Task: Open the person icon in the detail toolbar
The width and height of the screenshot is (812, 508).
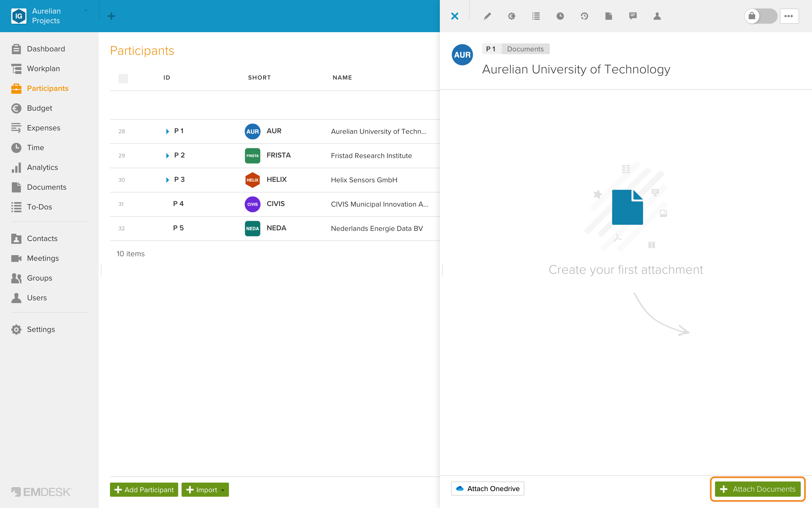Action: (x=657, y=16)
